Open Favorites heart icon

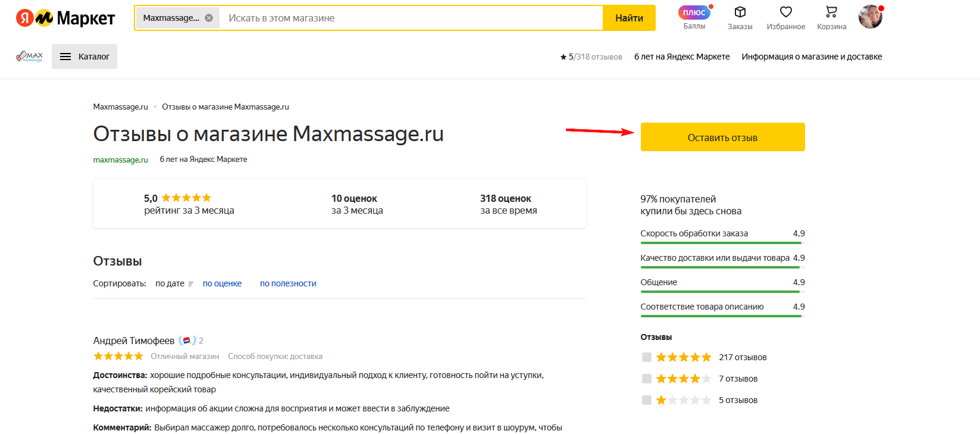pyautogui.click(x=786, y=12)
